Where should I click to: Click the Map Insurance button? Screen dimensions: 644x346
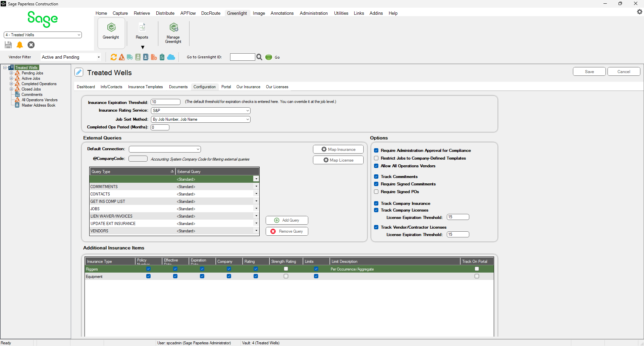point(338,149)
